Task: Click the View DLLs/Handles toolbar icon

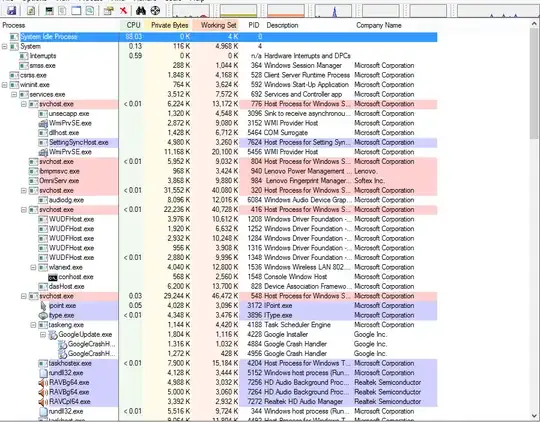Action: click(90, 11)
